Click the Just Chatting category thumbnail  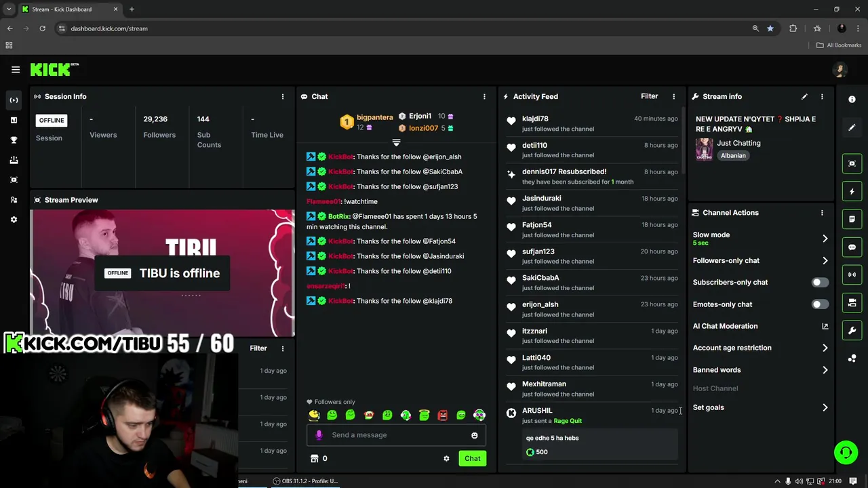[x=704, y=149]
